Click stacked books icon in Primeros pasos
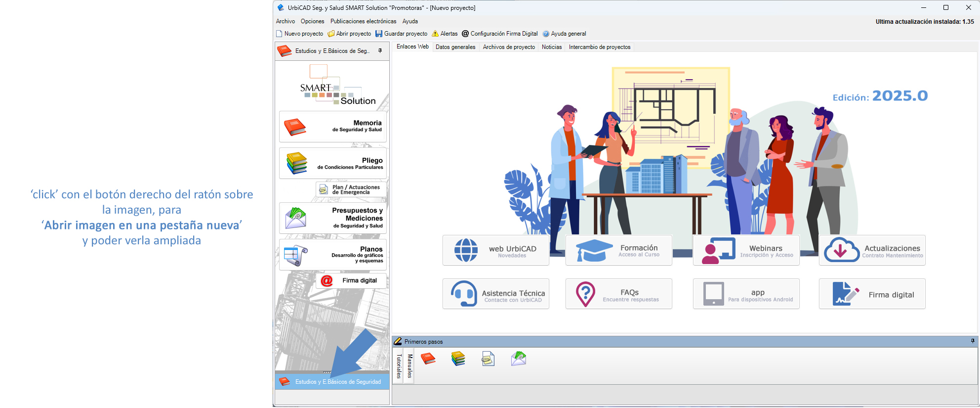 458,359
